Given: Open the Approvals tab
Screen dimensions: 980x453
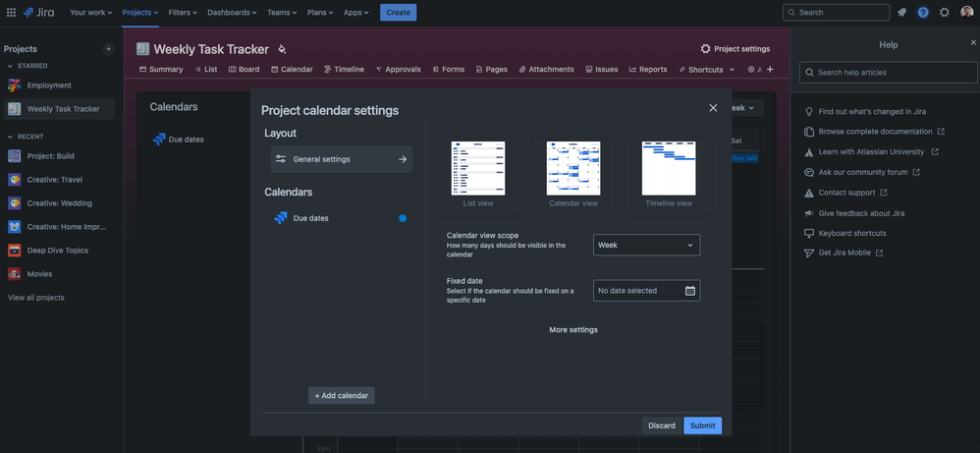Looking at the screenshot, I should [398, 70].
